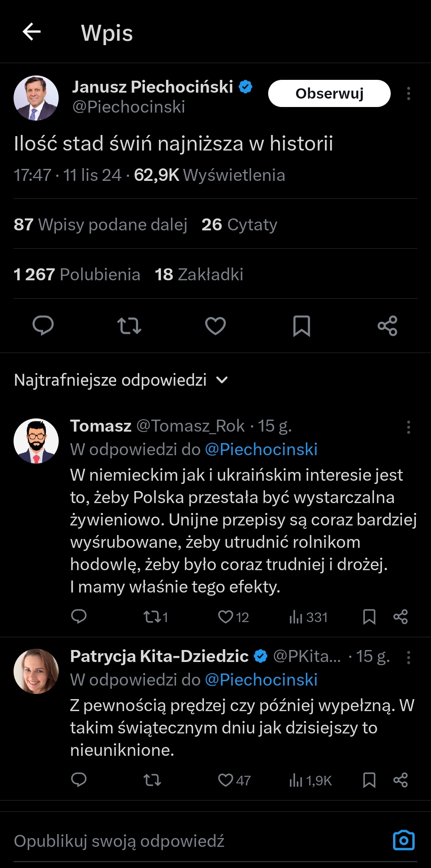
Task: View analytics of Patrycja Kita-Dziedzic's reply
Action: point(310,780)
